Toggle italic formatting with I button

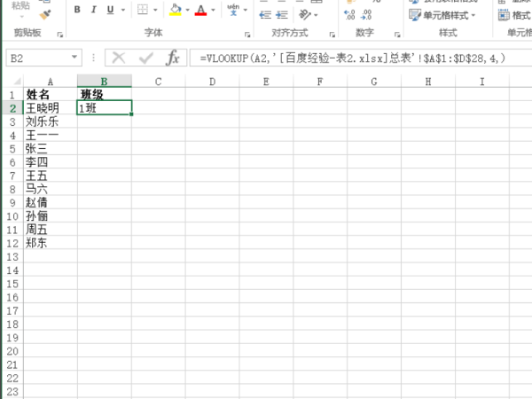pos(94,10)
